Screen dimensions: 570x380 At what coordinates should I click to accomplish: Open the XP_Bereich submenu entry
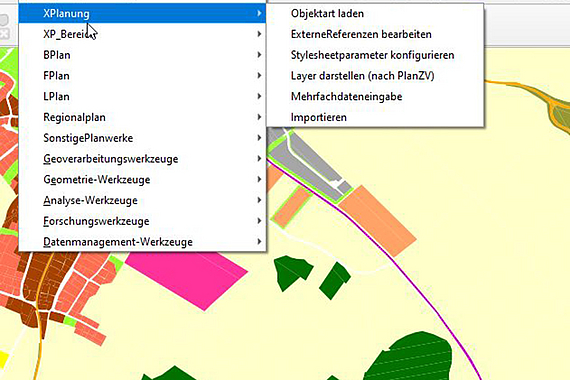click(142, 34)
